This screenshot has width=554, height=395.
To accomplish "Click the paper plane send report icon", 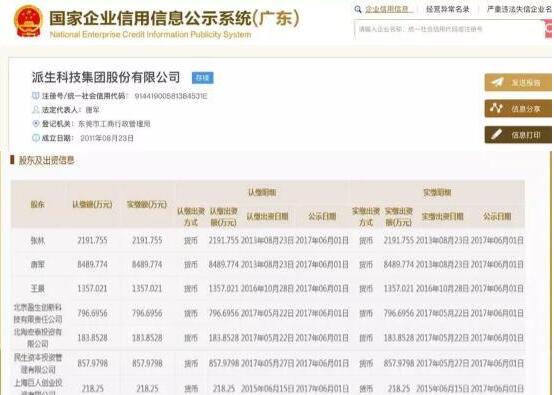I will pos(497,82).
